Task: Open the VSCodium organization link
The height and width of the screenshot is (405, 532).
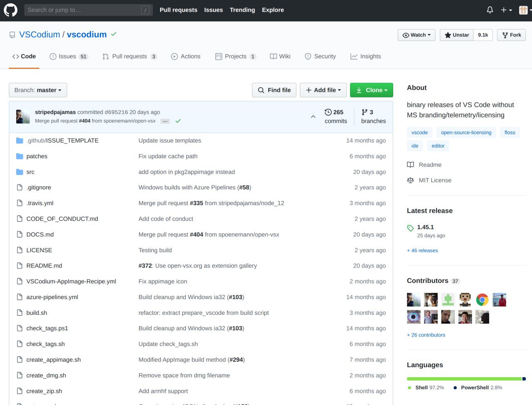Action: (39, 34)
